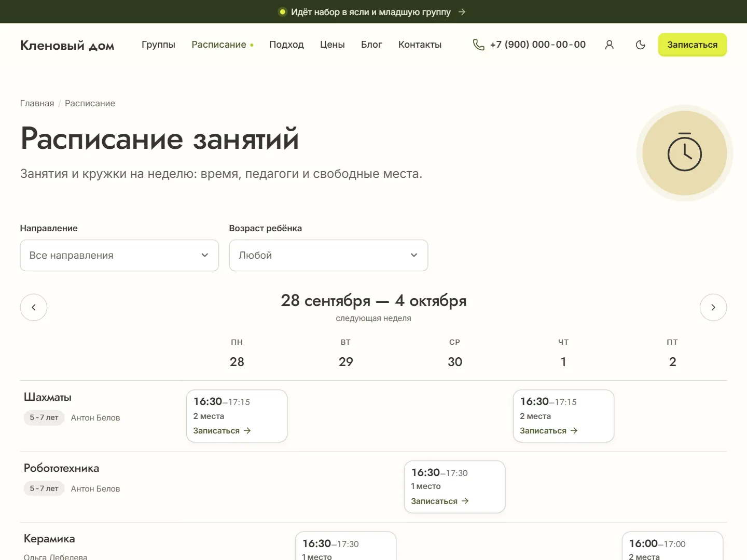Click the Робототехника row title

61,468
